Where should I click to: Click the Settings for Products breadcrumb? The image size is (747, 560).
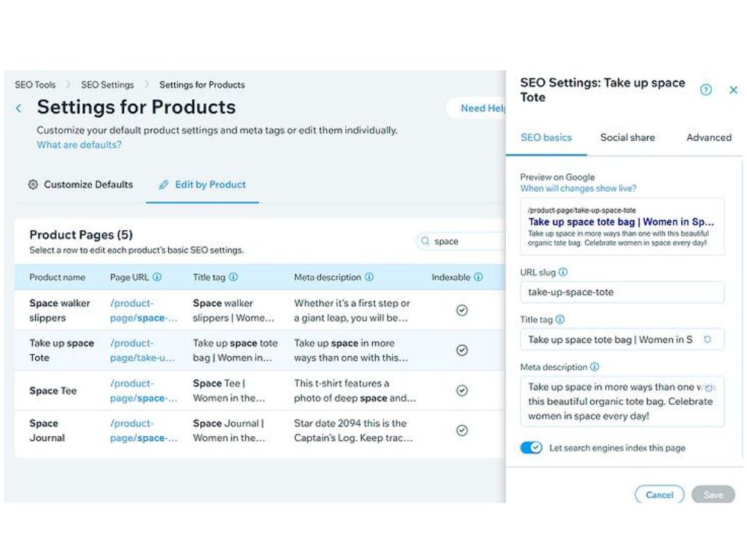[202, 85]
